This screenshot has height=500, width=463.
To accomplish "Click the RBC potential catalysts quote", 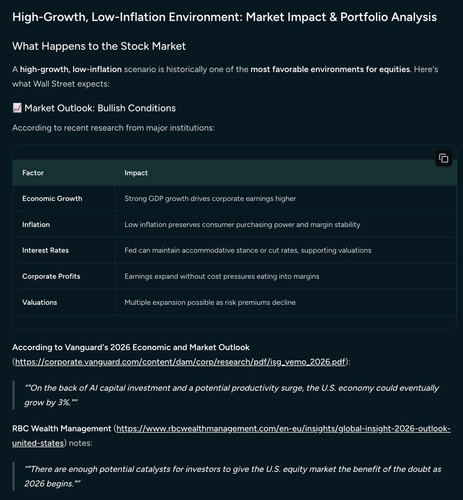I will tap(233, 476).
